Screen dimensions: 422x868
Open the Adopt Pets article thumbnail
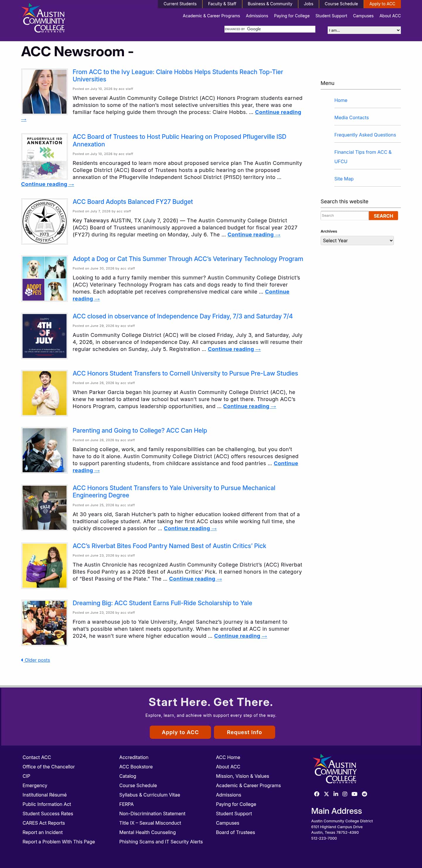tap(45, 279)
